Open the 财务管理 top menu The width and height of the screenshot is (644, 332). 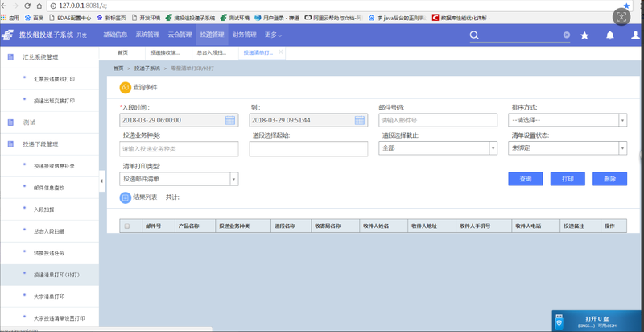(x=244, y=35)
